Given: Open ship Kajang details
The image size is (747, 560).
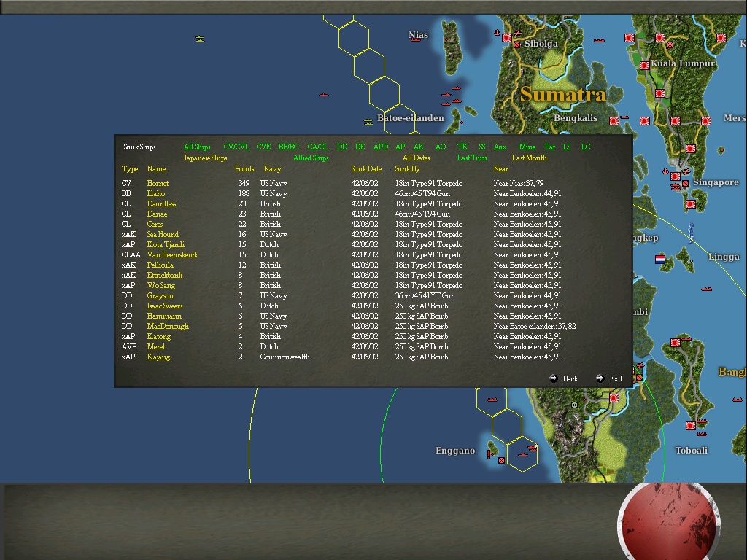Looking at the screenshot, I should click(158, 357).
